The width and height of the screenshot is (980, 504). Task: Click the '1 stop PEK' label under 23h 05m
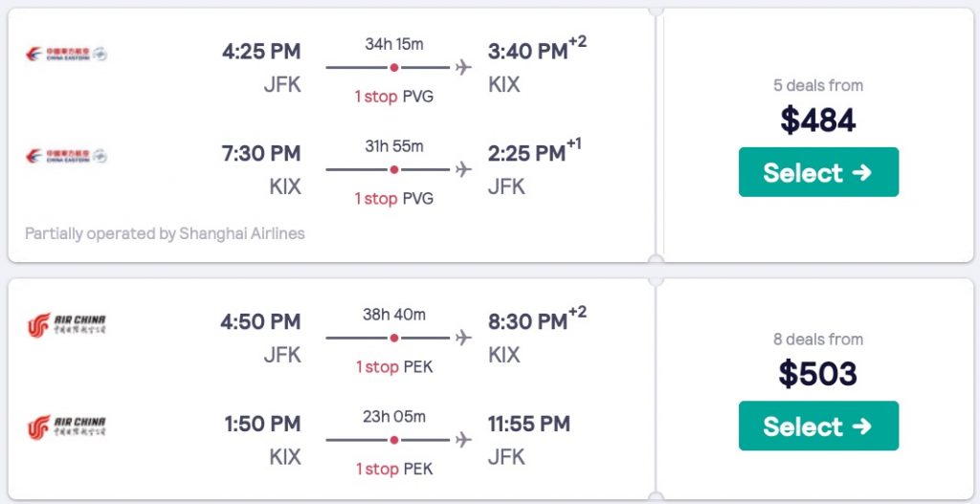(x=393, y=470)
